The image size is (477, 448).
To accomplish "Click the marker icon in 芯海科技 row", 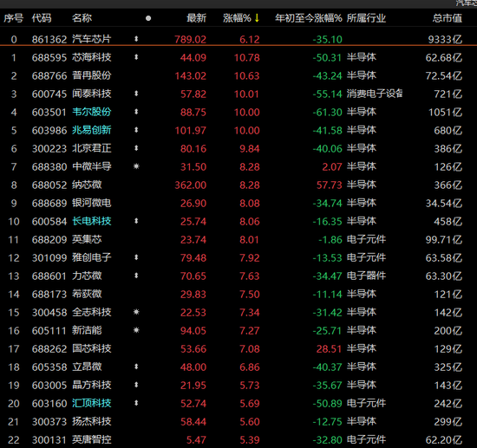I will coord(136,57).
